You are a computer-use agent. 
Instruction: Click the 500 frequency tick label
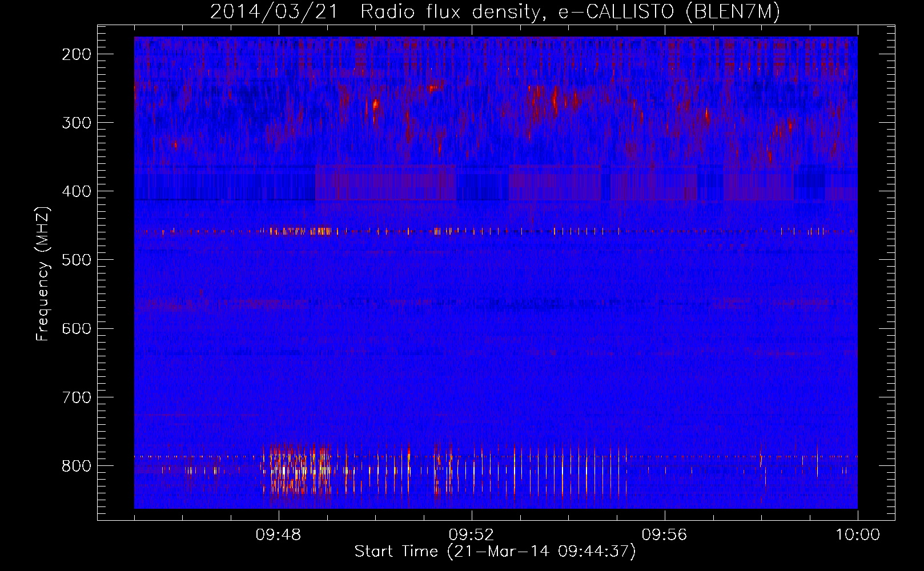click(x=77, y=260)
